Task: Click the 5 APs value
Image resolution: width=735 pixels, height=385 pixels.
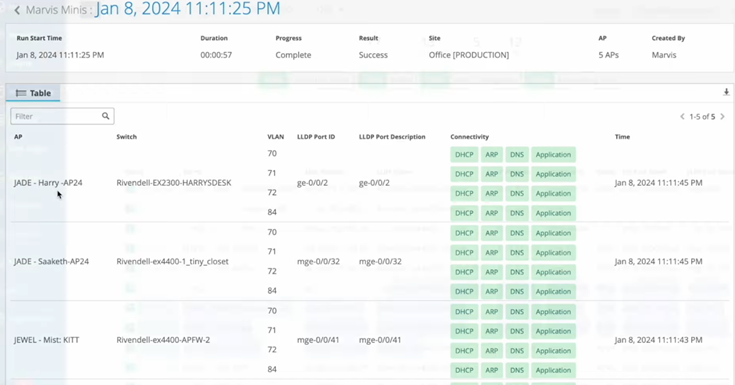Action: (608, 55)
